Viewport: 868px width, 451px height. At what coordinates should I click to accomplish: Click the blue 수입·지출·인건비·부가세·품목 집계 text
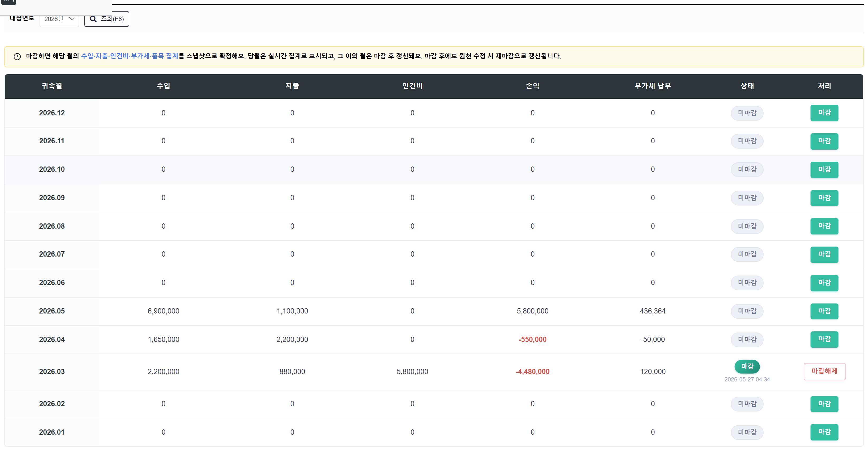pyautogui.click(x=129, y=56)
